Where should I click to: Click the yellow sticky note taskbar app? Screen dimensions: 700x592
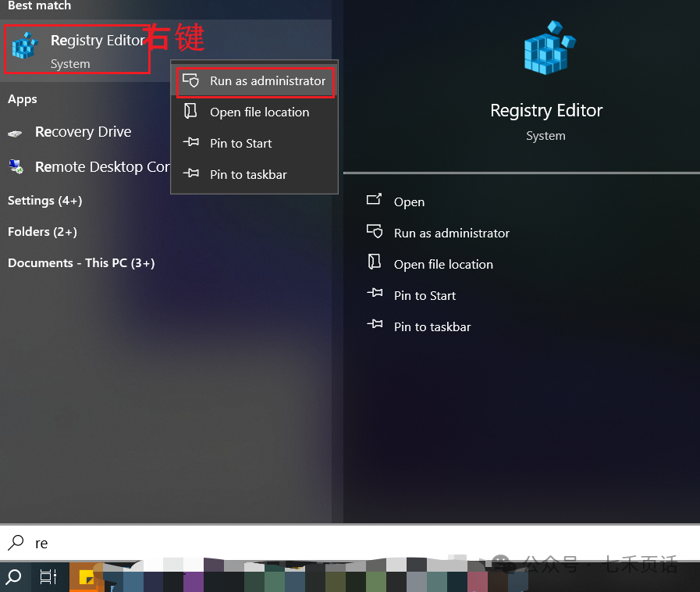tap(87, 577)
